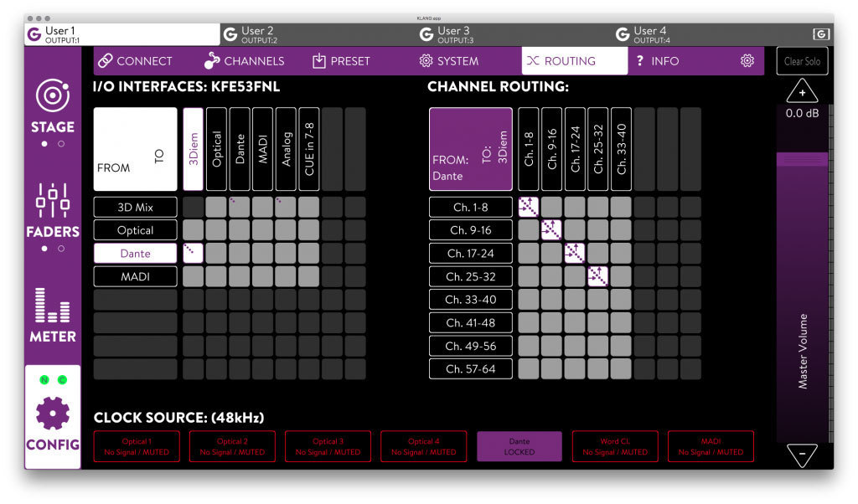Select the Ch. 9-16 source row label
The width and height of the screenshot is (858, 504).
click(471, 230)
